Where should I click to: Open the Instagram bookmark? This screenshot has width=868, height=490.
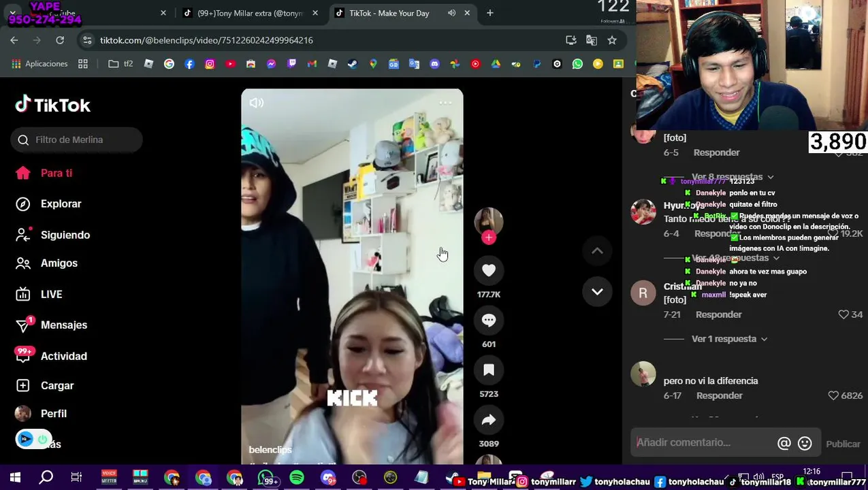coord(210,63)
